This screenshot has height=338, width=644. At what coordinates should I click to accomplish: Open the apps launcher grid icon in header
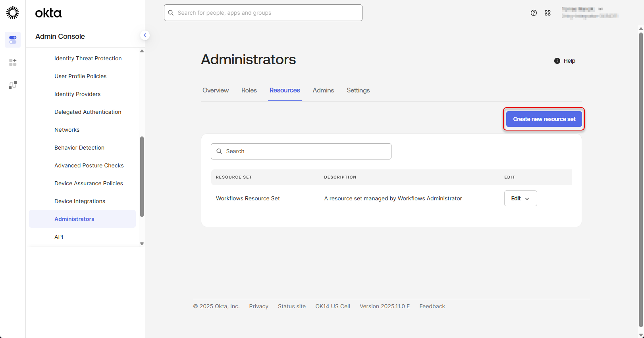coord(548,13)
